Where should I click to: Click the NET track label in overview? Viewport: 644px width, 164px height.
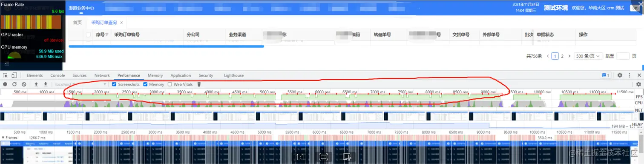[x=638, y=110]
